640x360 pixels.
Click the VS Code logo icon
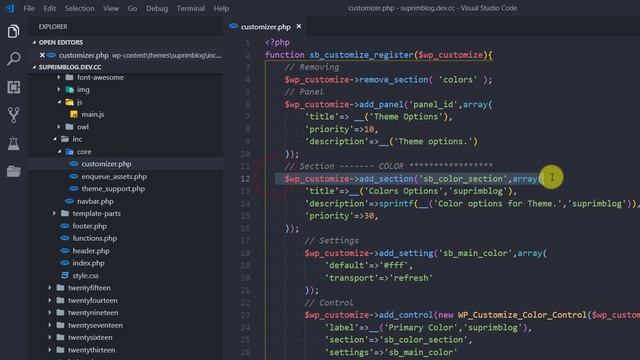coord(10,8)
